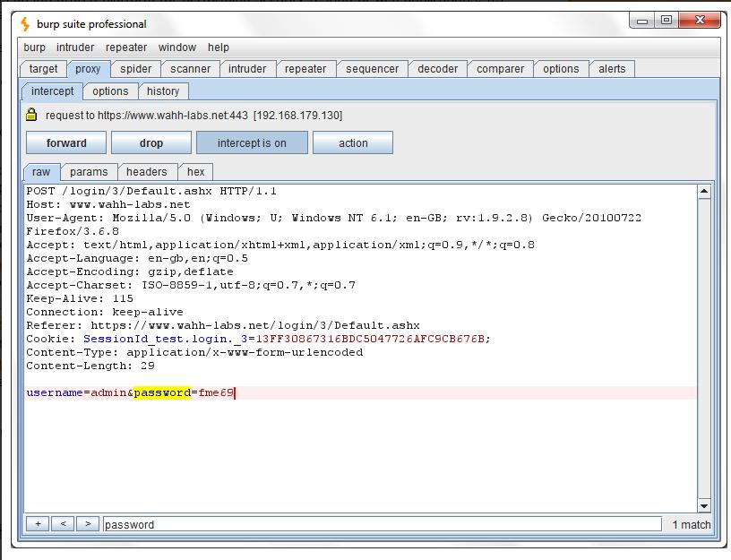Click the 'Content-Length: 29' header line
The height and width of the screenshot is (560, 731).
(x=90, y=366)
